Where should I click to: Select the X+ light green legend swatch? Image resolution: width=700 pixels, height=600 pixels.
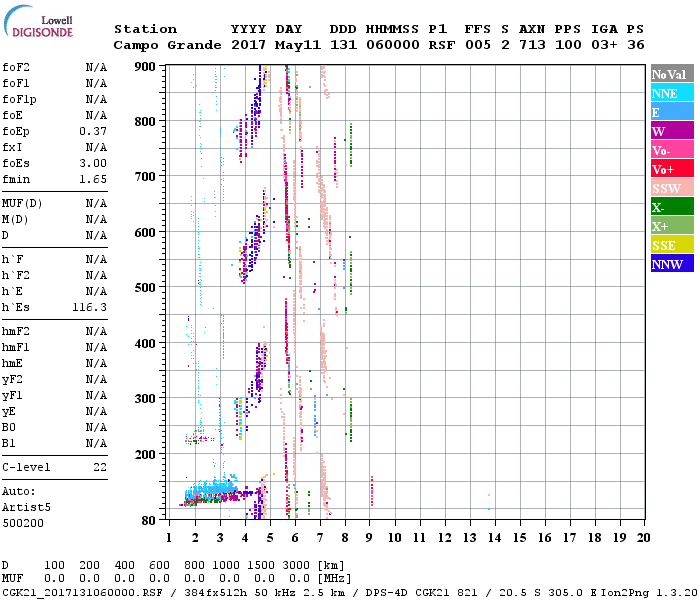pyautogui.click(x=672, y=226)
